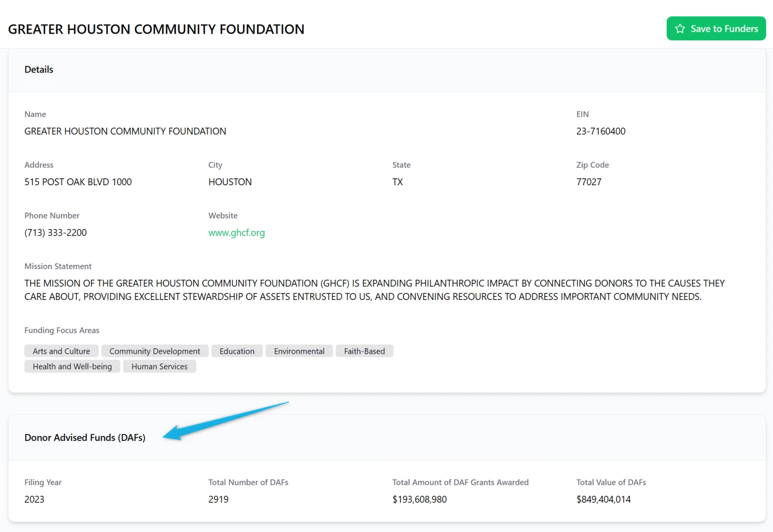Click the address 515 POST OAK BLVD 1000
773x532 pixels.
(78, 182)
